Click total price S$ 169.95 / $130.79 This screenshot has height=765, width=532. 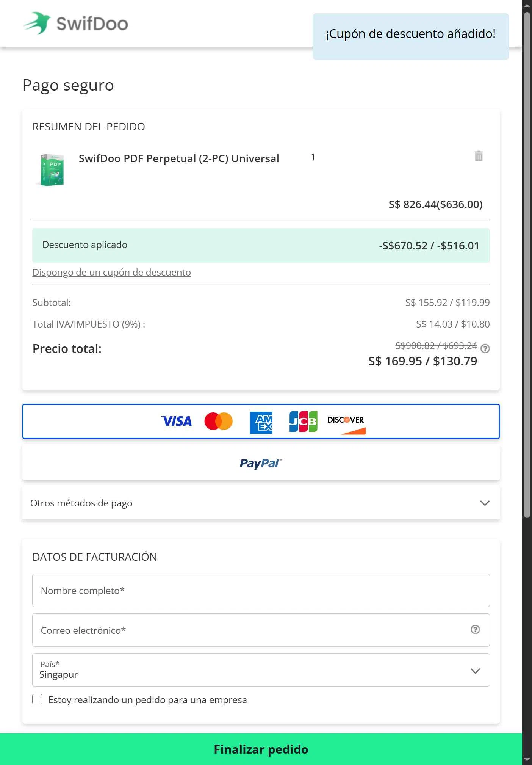tap(423, 361)
